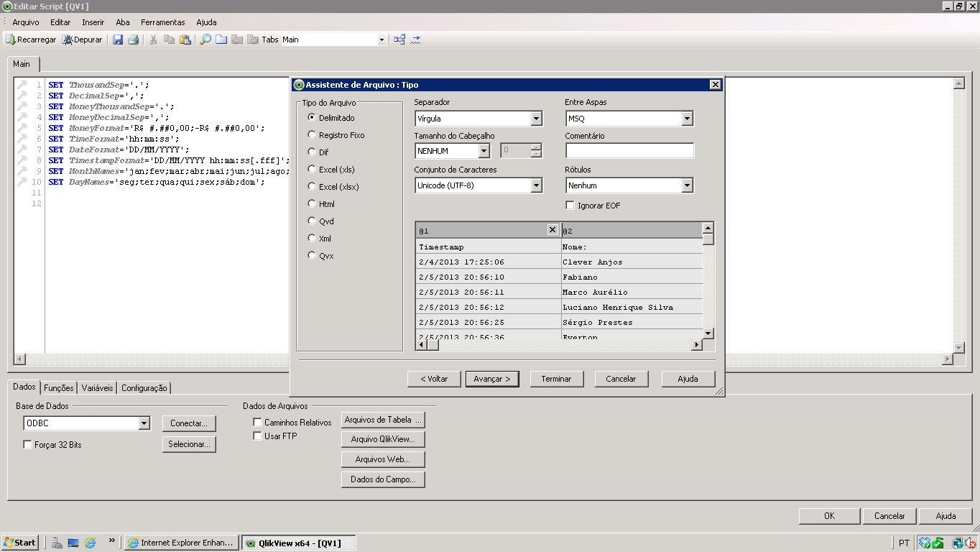Viewport: 980px width, 552px height.
Task: Click the Recarregar reload script icon
Action: 11,40
